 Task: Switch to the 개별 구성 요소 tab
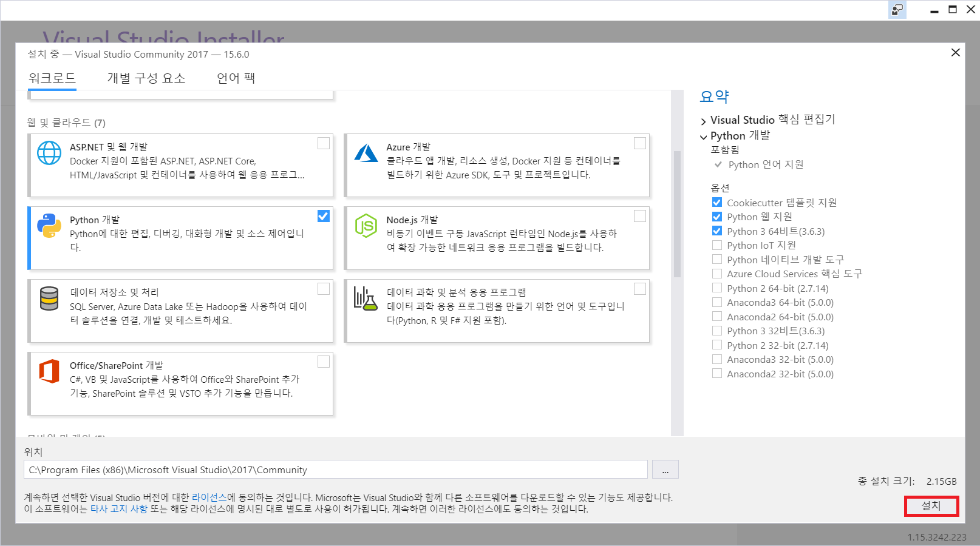coord(146,78)
